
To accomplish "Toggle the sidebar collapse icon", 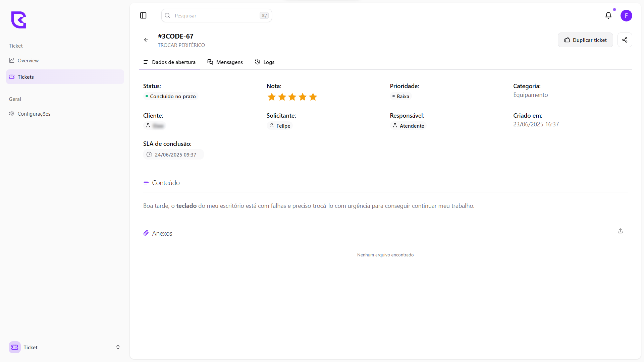I will click(143, 15).
